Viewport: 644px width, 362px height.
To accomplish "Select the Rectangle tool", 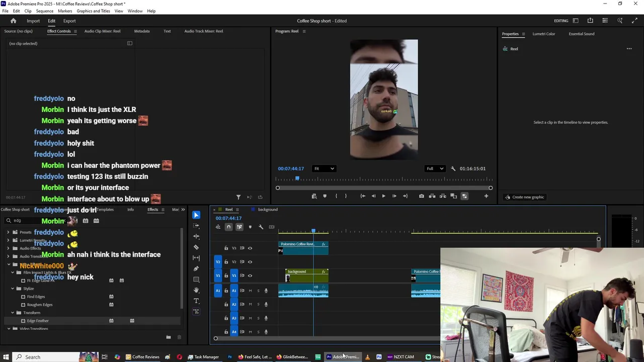I will [196, 280].
